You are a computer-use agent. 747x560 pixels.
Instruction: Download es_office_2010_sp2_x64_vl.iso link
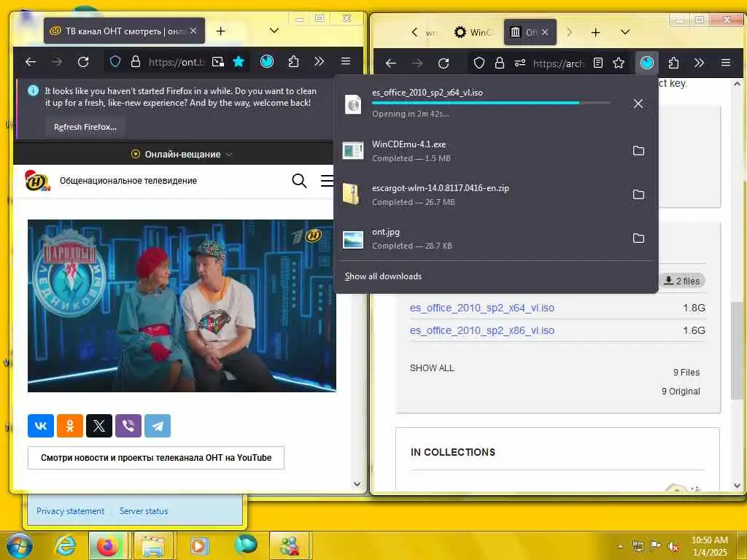coord(482,308)
